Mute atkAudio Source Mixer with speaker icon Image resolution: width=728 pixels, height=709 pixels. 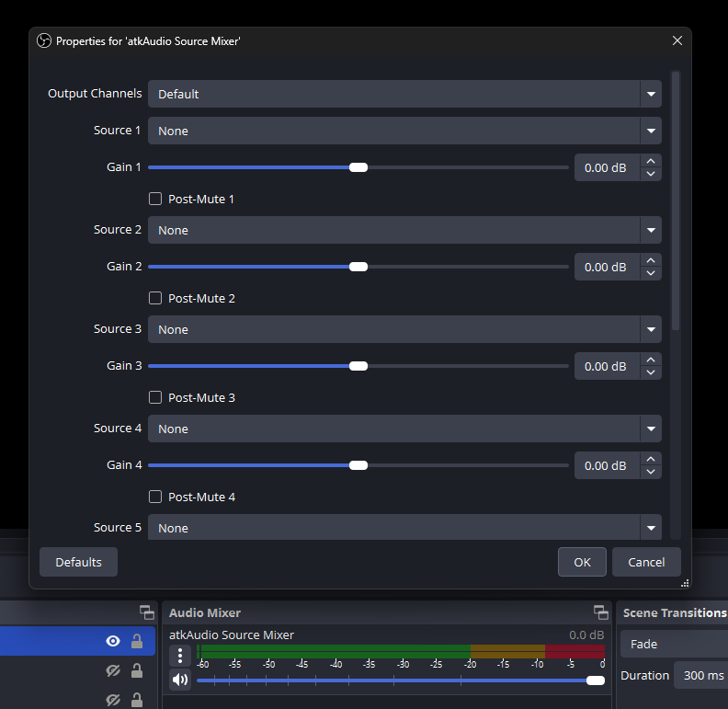click(180, 680)
